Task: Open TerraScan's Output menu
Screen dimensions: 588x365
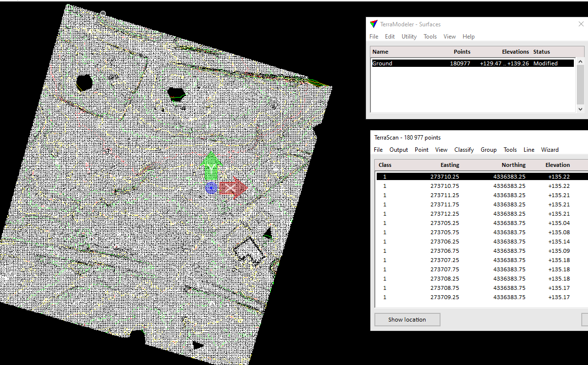Action: click(399, 150)
